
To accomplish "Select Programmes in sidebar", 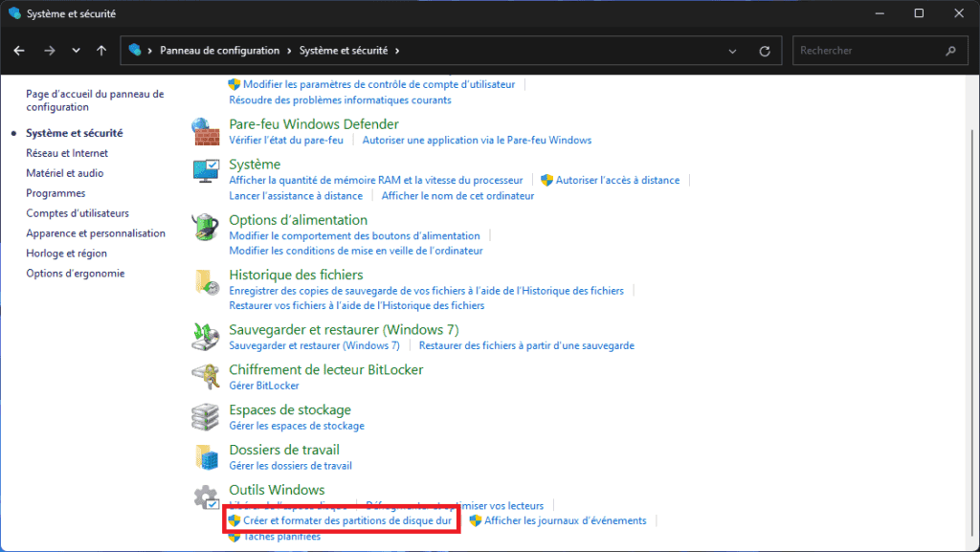I will pyautogui.click(x=56, y=193).
